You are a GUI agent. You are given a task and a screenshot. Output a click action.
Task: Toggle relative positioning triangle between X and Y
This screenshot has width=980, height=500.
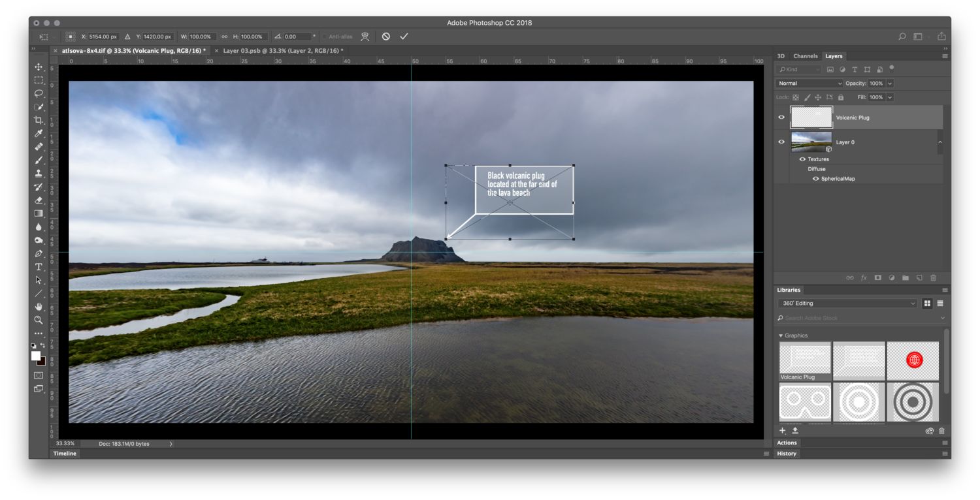[127, 37]
